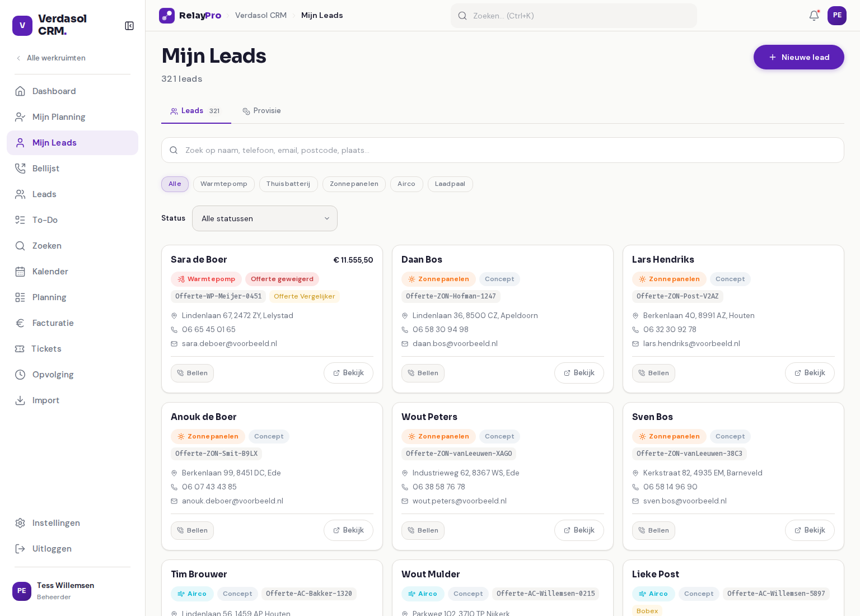Click the Instellingen gear icon
The image size is (860, 616).
[x=20, y=523]
